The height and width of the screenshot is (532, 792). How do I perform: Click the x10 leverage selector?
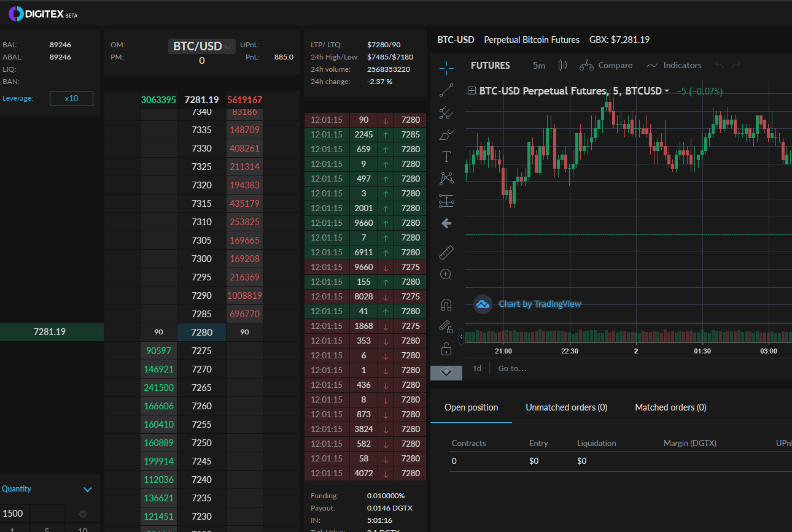point(71,98)
